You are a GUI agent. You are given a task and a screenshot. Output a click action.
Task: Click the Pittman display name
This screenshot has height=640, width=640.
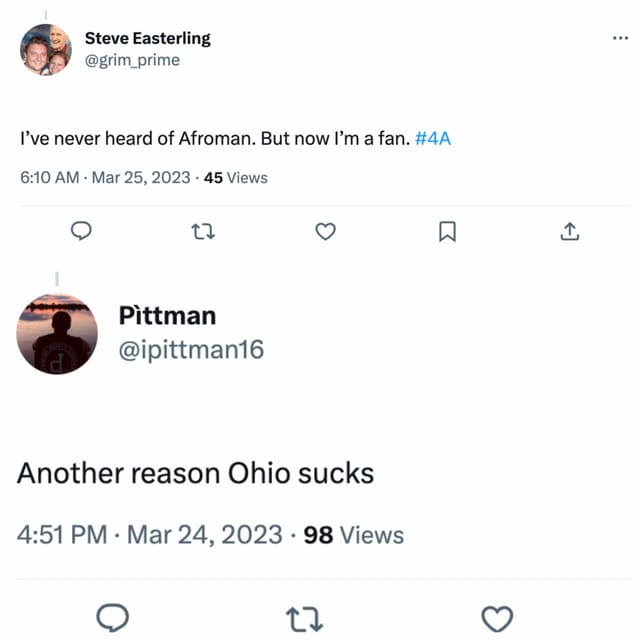(167, 315)
